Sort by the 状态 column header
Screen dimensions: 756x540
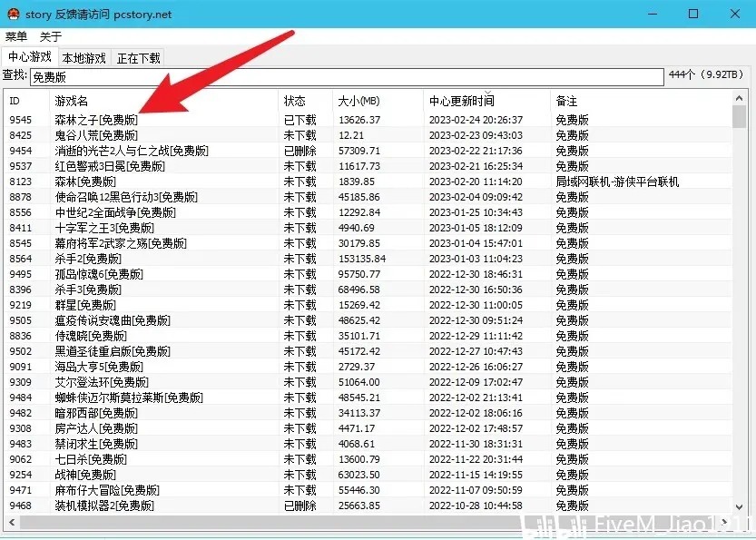pos(306,101)
